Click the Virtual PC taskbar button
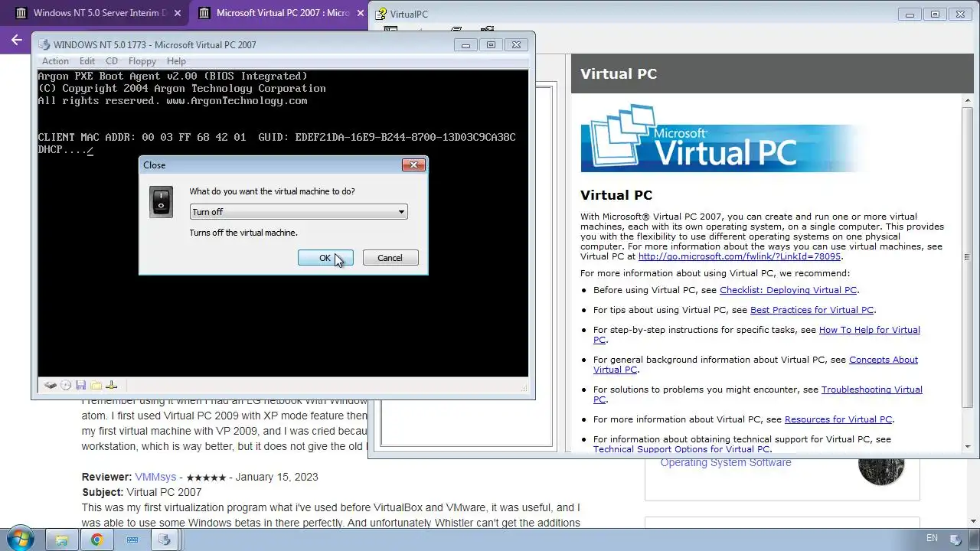980x551 pixels. pyautogui.click(x=164, y=540)
